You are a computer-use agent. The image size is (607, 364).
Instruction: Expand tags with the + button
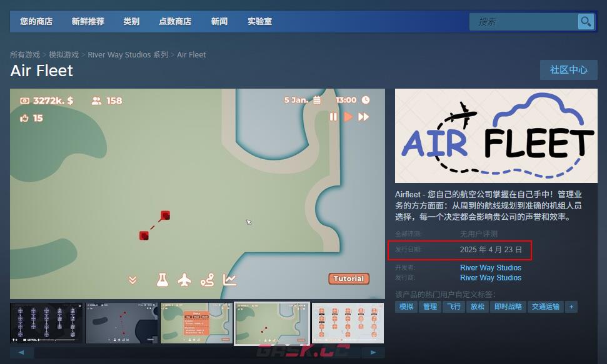[571, 307]
